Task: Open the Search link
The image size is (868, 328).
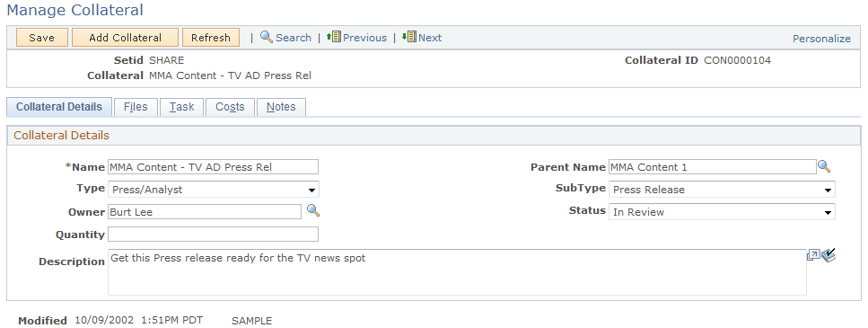Action: (294, 38)
